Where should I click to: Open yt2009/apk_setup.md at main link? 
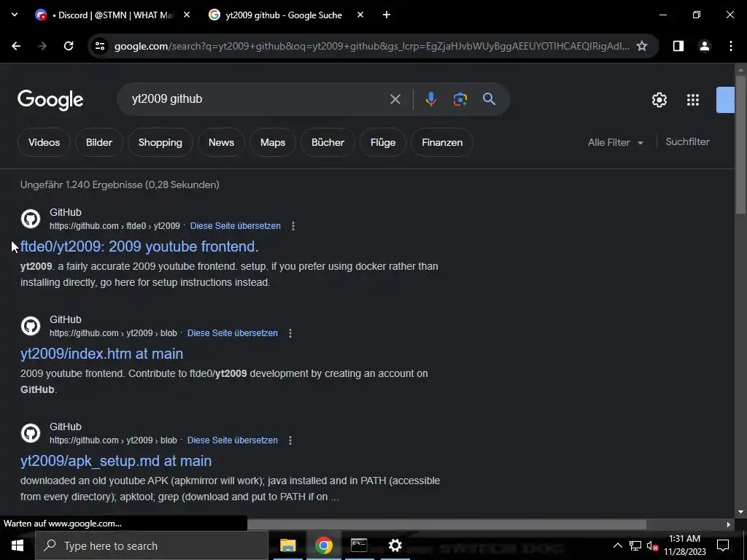click(116, 461)
